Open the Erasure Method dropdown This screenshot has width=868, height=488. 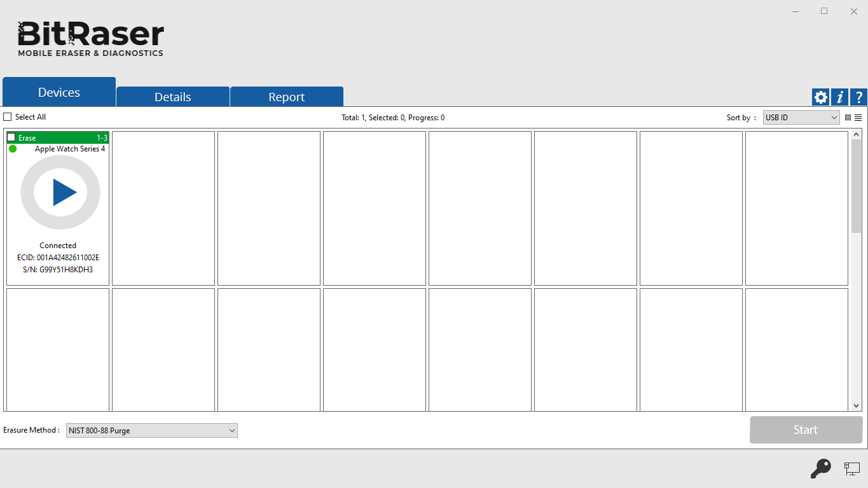pyautogui.click(x=152, y=431)
